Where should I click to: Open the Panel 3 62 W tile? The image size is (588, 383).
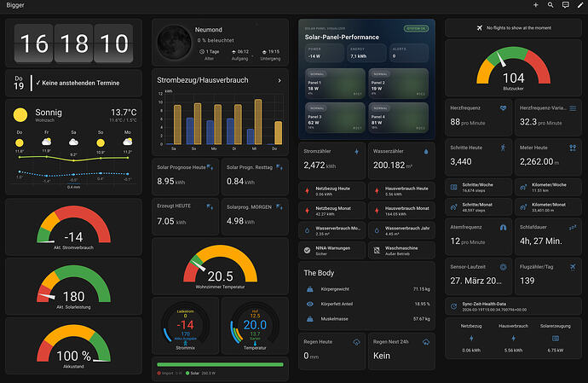click(x=335, y=117)
